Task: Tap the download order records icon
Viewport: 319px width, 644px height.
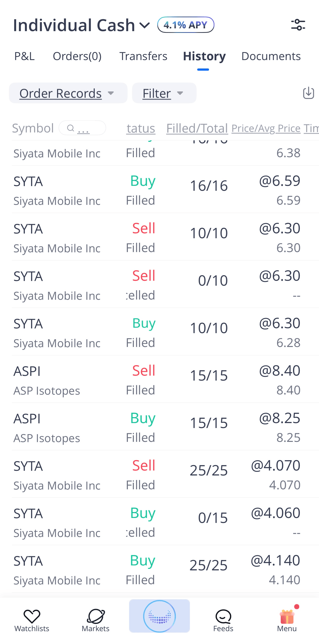Action: (x=308, y=93)
